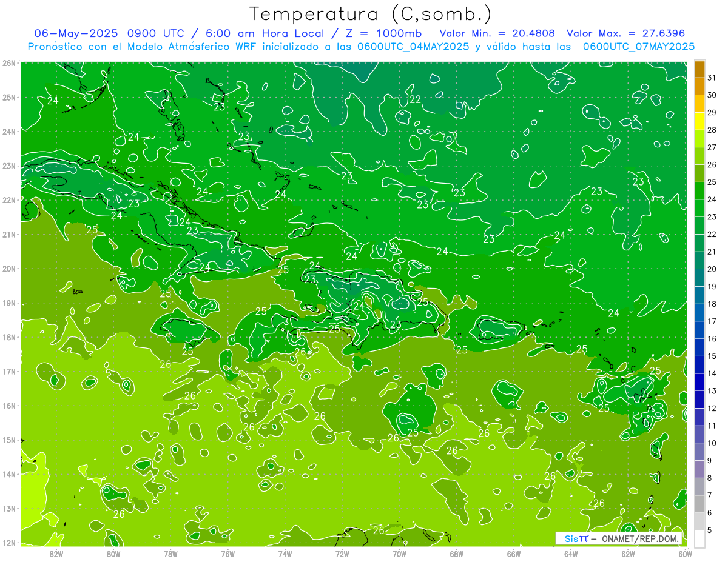The width and height of the screenshot is (728, 562).
Task: Click the "Temperatura (C,somb.)" chart title
Action: (x=370, y=14)
